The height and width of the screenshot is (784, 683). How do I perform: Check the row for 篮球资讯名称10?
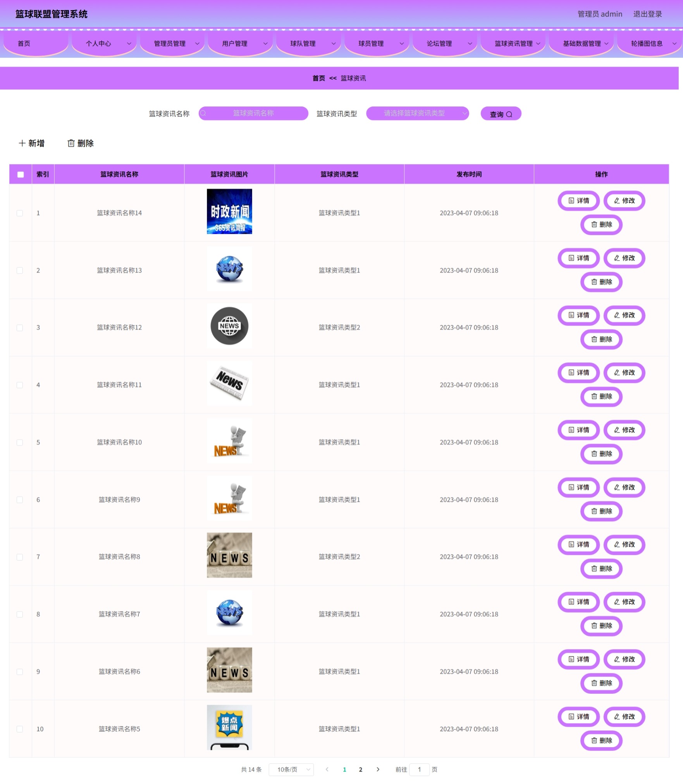pos(20,443)
